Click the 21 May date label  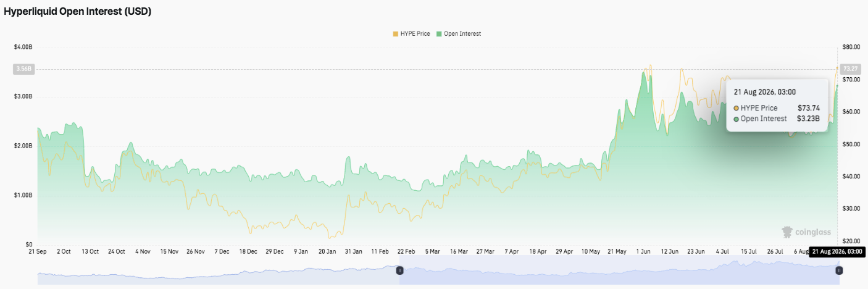pyautogui.click(x=617, y=252)
